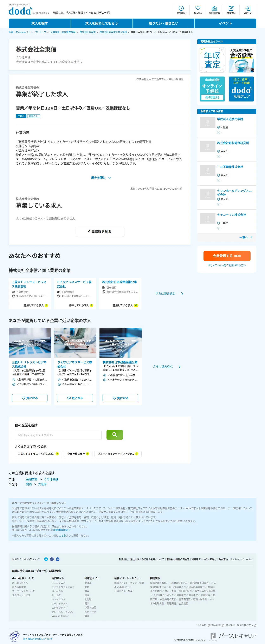The height and width of the screenshot is (644, 265).
Task: Click りそなビジネスサービス job card photo
Action: [75, 343]
